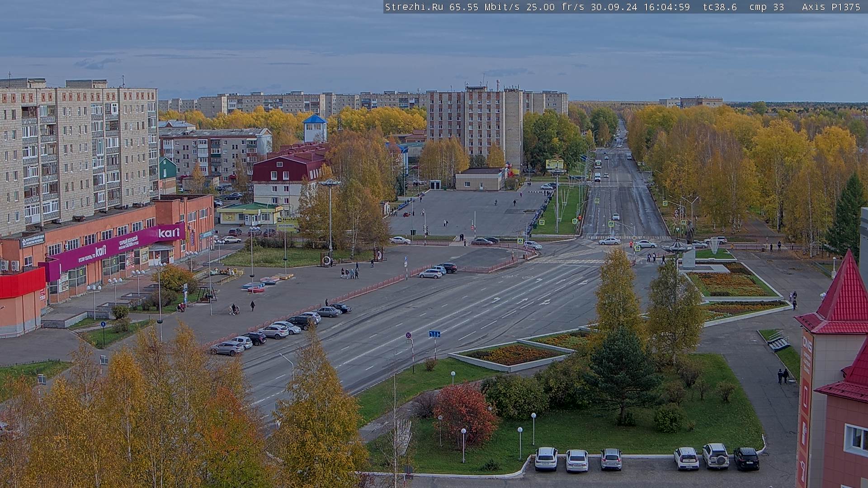The image size is (868, 488).
Task: Select the "Axis P1375" camera model text
Action: [831, 7]
